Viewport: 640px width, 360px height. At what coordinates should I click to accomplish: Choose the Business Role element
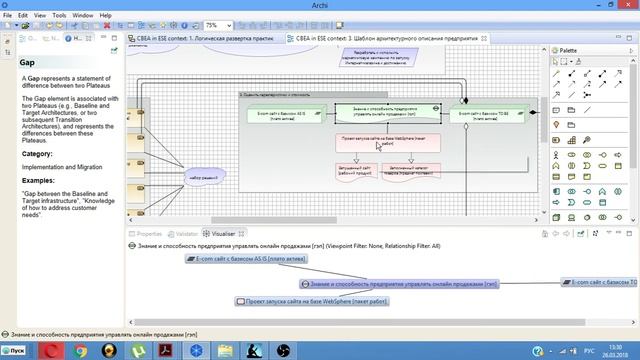[571, 155]
